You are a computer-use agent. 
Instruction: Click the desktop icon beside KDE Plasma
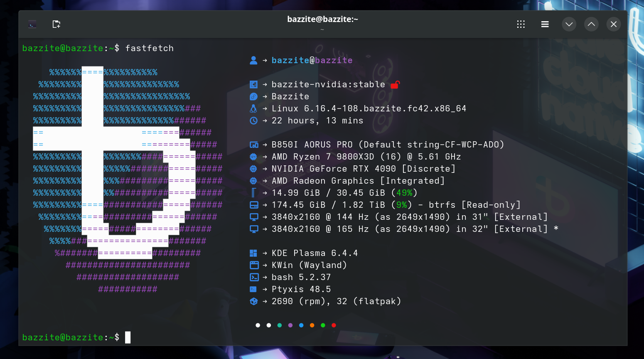[x=253, y=253]
